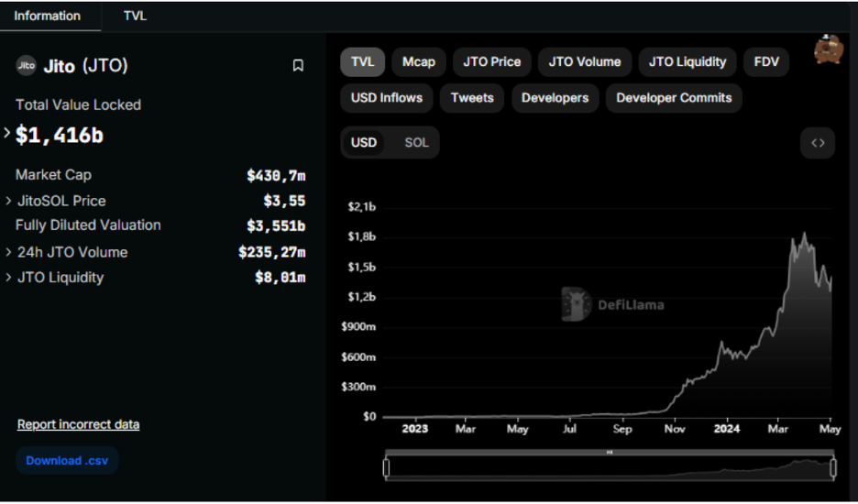
Task: Click the Market Cap value $430,7m
Action: [276, 176]
